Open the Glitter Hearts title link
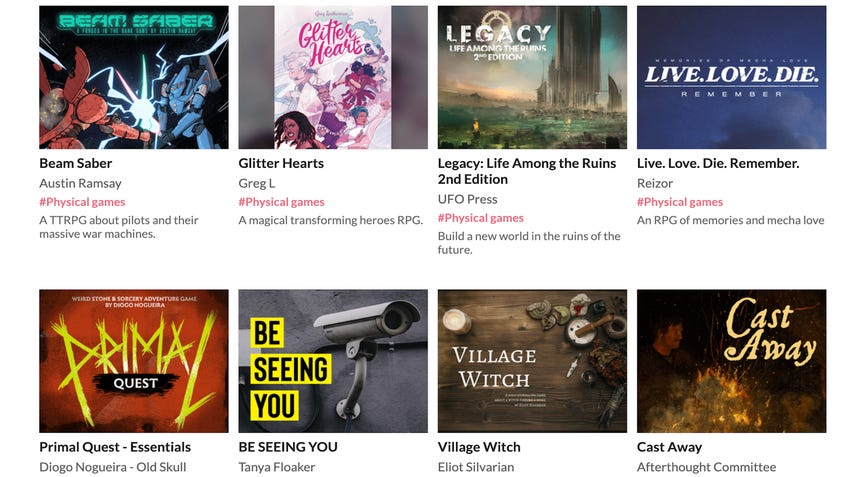Screen dimensions: 848x477 [281, 163]
